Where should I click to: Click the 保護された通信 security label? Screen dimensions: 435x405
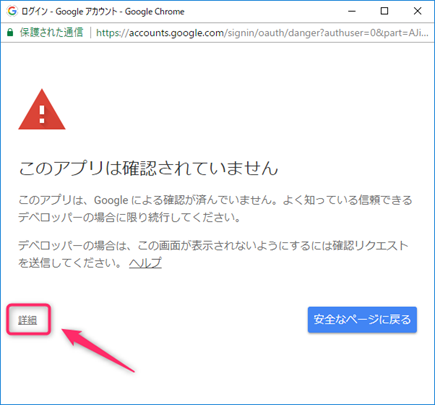click(x=51, y=32)
